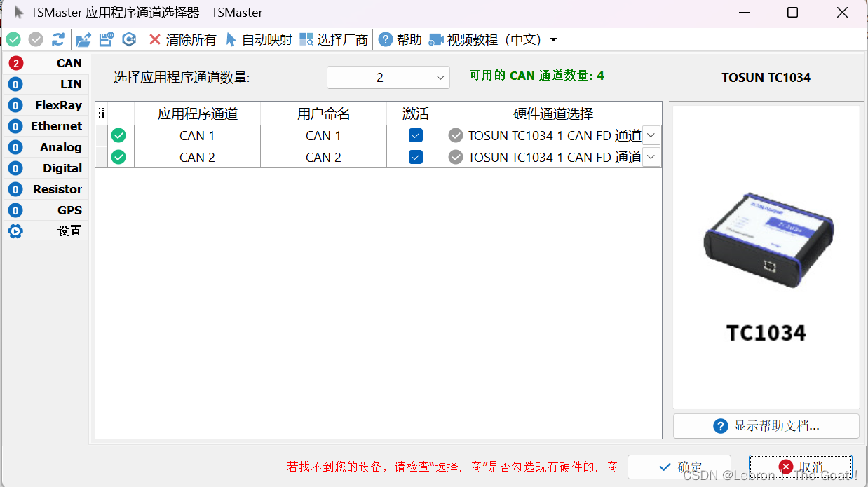This screenshot has width=868, height=487.
Task: Expand the hardware channel dropdown for CAN 1
Action: pos(651,135)
